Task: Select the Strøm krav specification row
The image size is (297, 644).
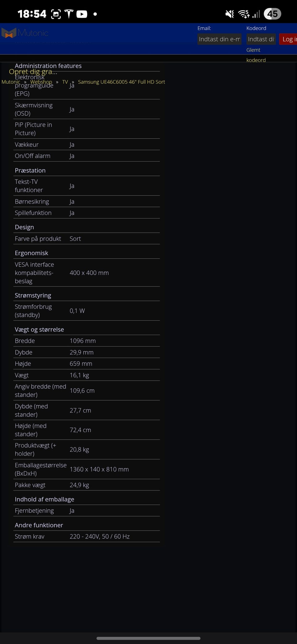Action: 87,536
